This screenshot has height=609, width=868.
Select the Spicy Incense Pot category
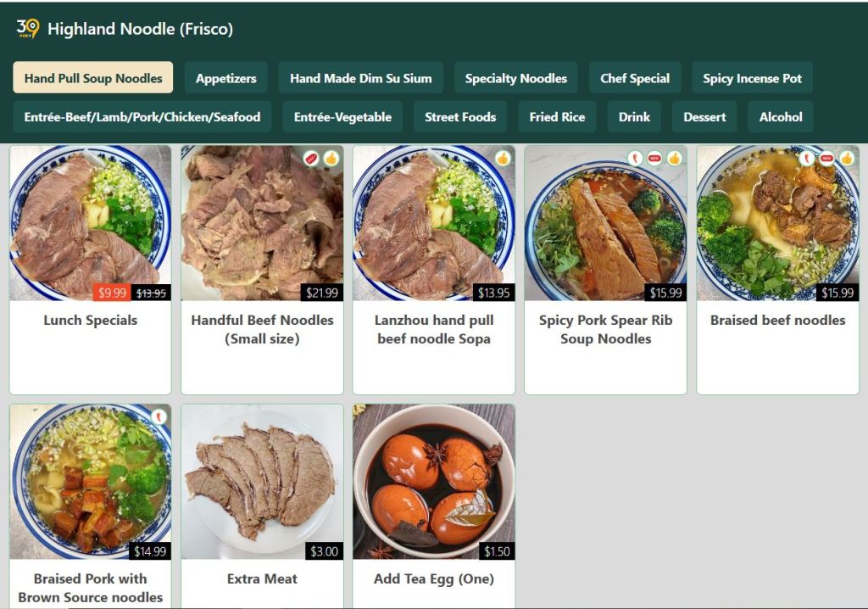click(752, 77)
